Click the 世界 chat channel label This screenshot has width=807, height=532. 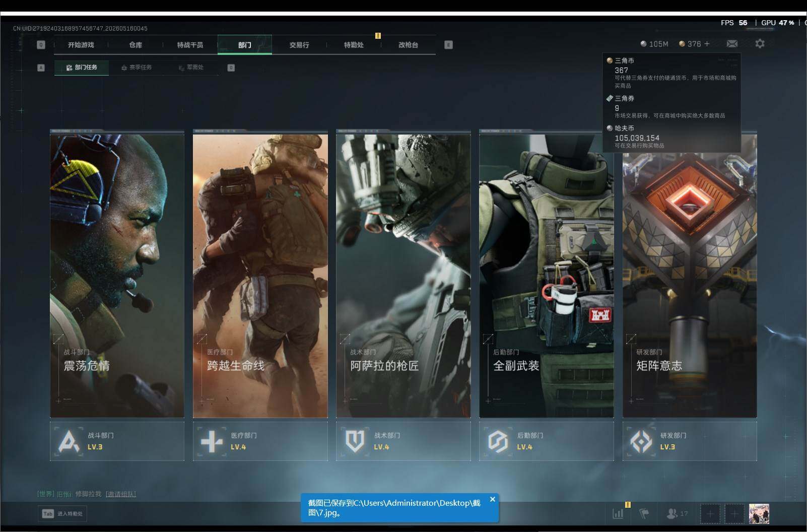pos(46,494)
